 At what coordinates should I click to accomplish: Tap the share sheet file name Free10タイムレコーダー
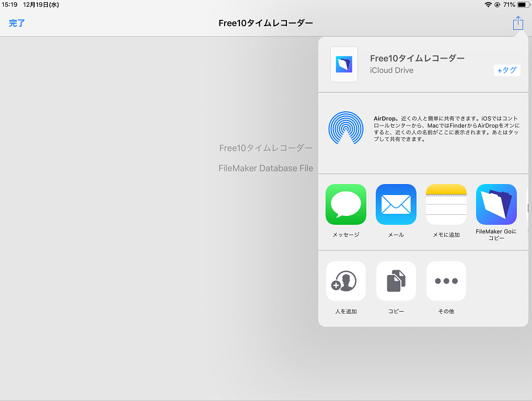click(417, 58)
